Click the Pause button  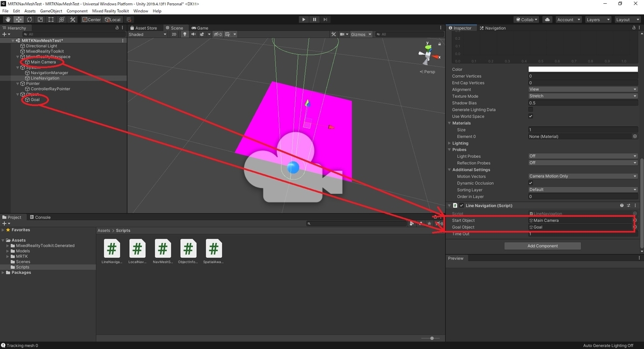click(x=315, y=19)
